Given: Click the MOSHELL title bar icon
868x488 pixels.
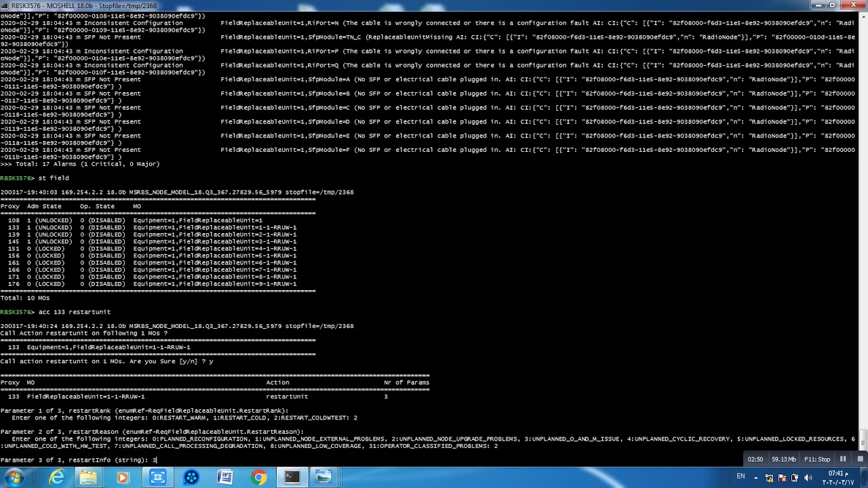Looking at the screenshot, I should pos(5,5).
